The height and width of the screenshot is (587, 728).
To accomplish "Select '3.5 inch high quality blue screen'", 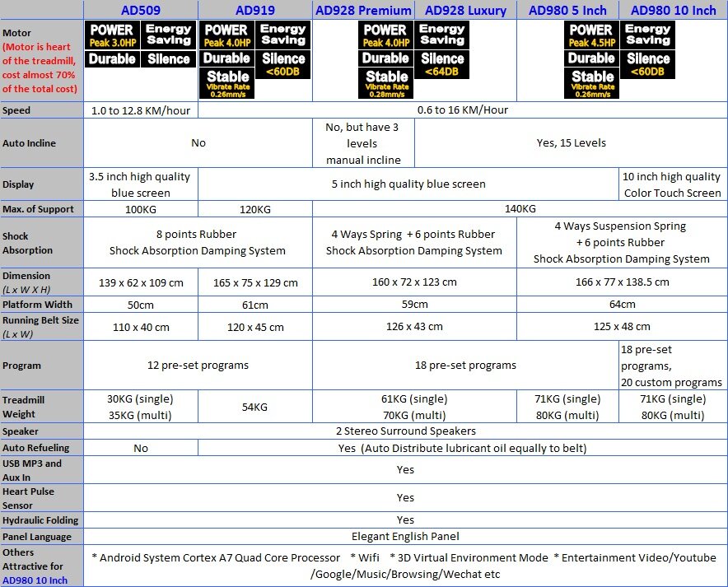I will (141, 184).
